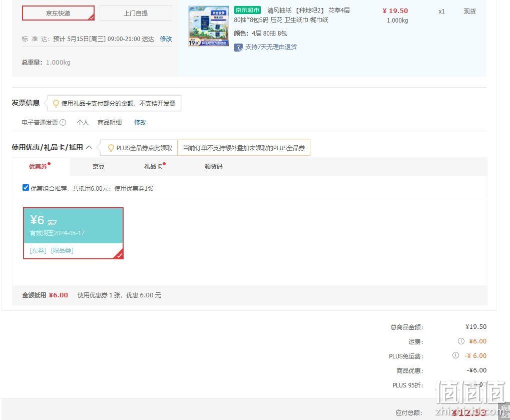Show info for 电子普通发票 icon
Viewport: 510px width, 420px height.
[63, 122]
